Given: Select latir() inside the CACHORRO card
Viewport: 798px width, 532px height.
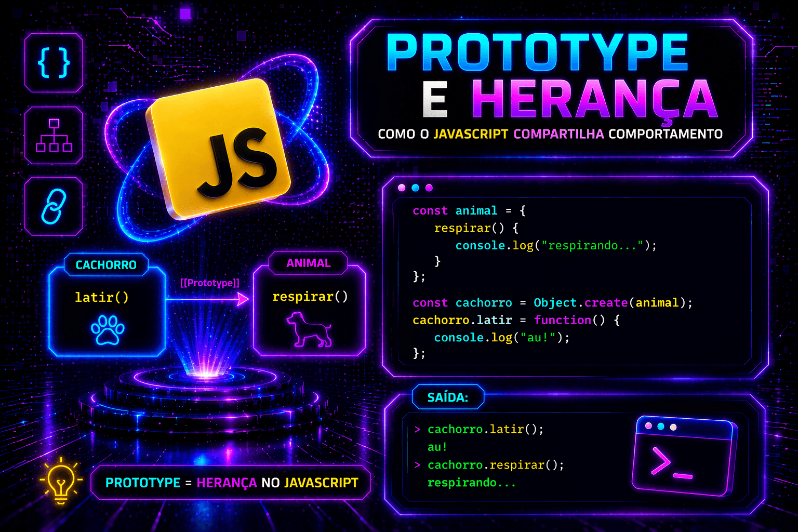Looking at the screenshot, I should pyautogui.click(x=102, y=297).
